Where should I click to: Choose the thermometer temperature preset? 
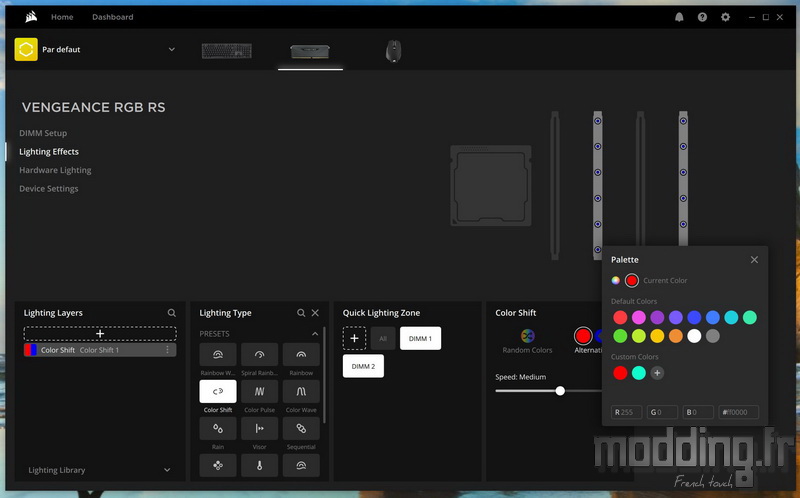[x=259, y=465]
